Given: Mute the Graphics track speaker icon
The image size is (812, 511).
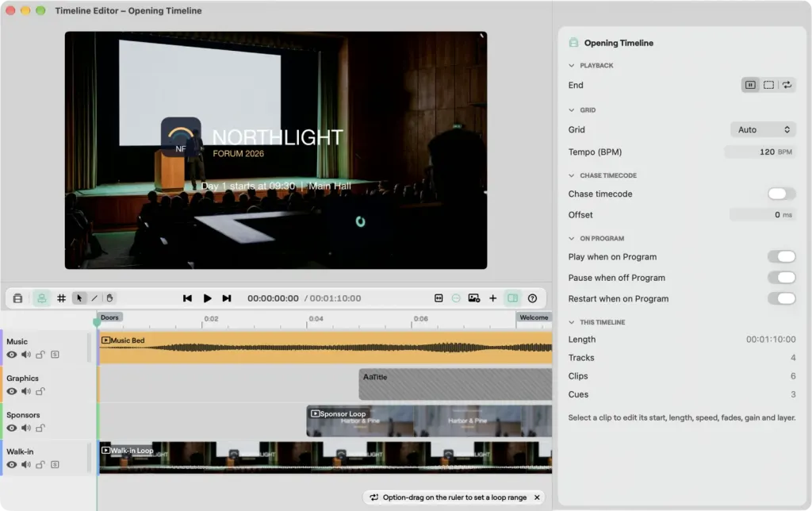Looking at the screenshot, I should coord(26,391).
